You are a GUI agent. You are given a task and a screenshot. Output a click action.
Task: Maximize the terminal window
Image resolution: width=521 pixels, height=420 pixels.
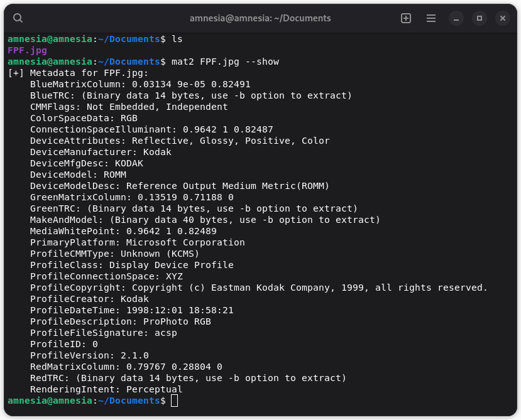click(x=479, y=18)
